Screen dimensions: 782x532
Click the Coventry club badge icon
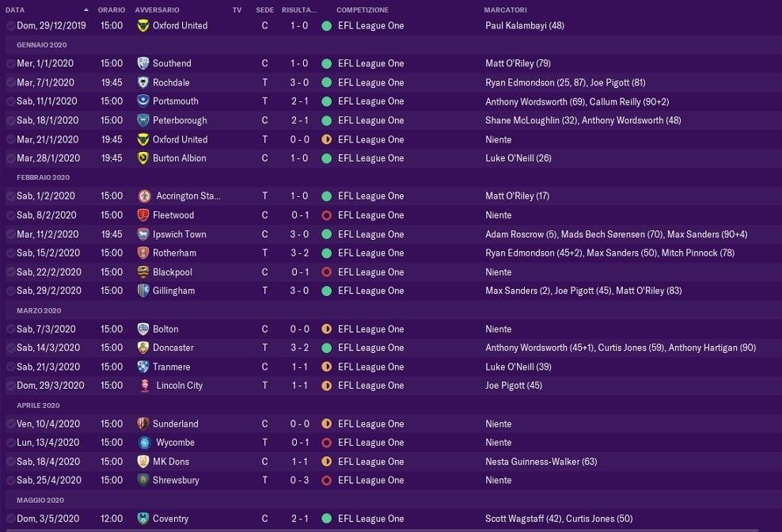pos(142,519)
